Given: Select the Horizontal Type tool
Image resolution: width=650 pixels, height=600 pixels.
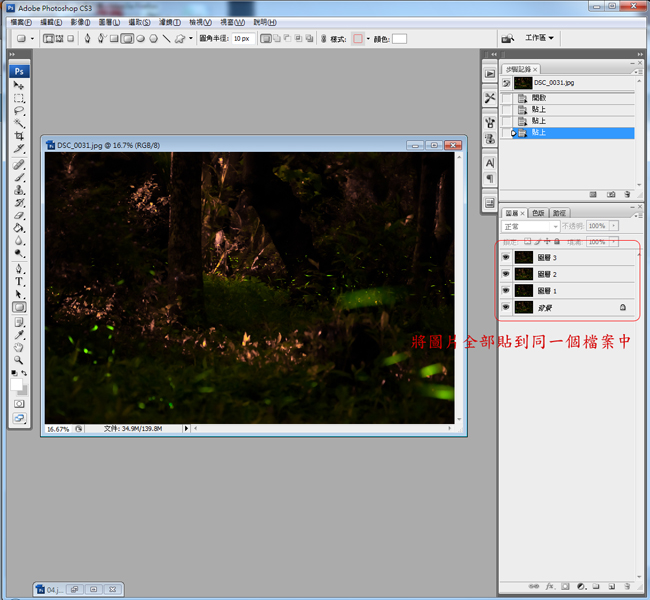Looking at the screenshot, I should pyautogui.click(x=19, y=282).
